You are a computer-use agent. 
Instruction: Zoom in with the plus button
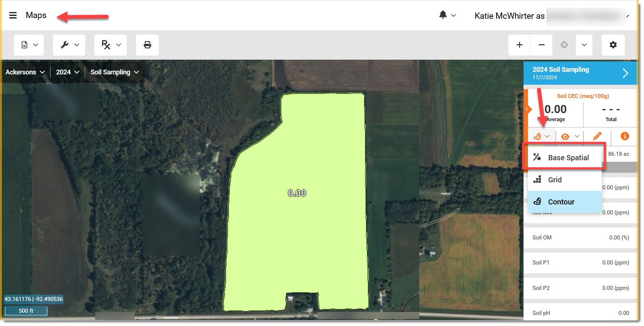point(519,45)
